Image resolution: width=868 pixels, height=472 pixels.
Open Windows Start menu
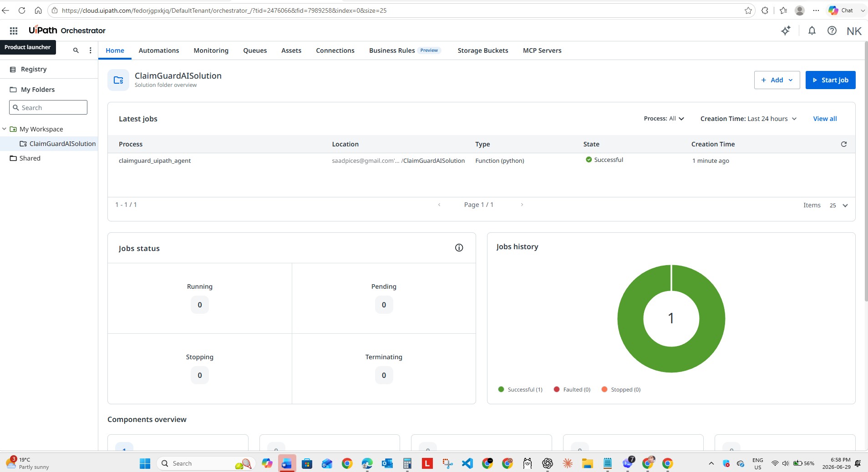coord(145,463)
